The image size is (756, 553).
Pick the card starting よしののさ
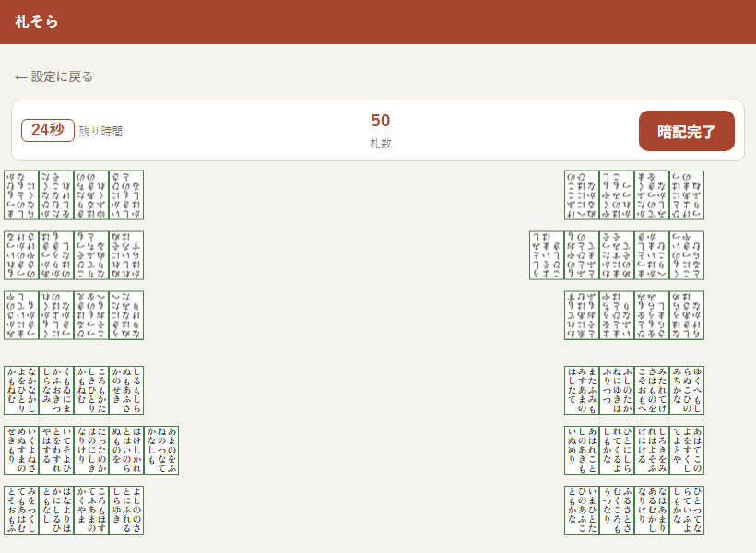(x=126, y=510)
